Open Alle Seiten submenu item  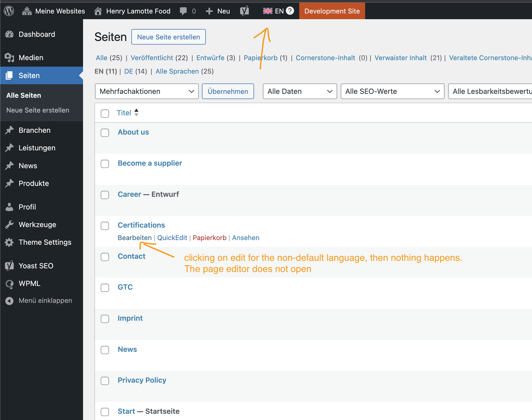point(24,95)
